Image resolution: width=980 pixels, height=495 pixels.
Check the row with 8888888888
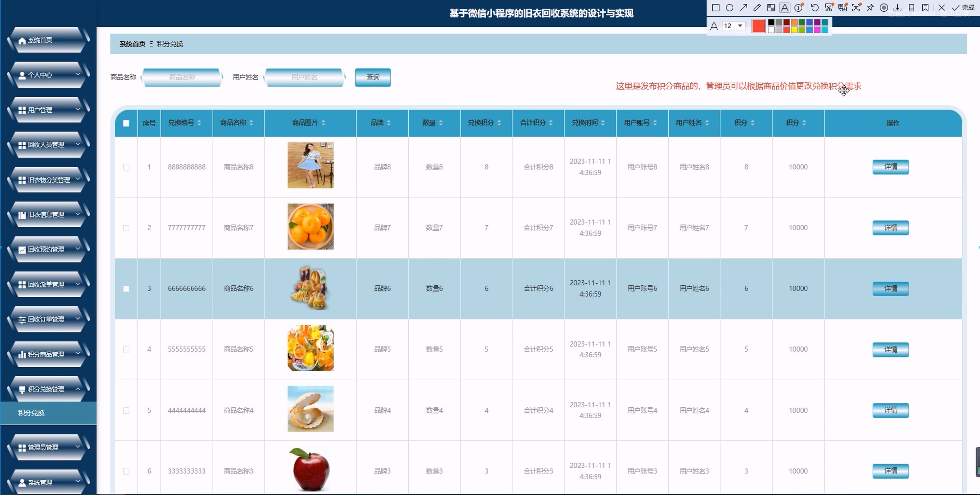coord(126,167)
